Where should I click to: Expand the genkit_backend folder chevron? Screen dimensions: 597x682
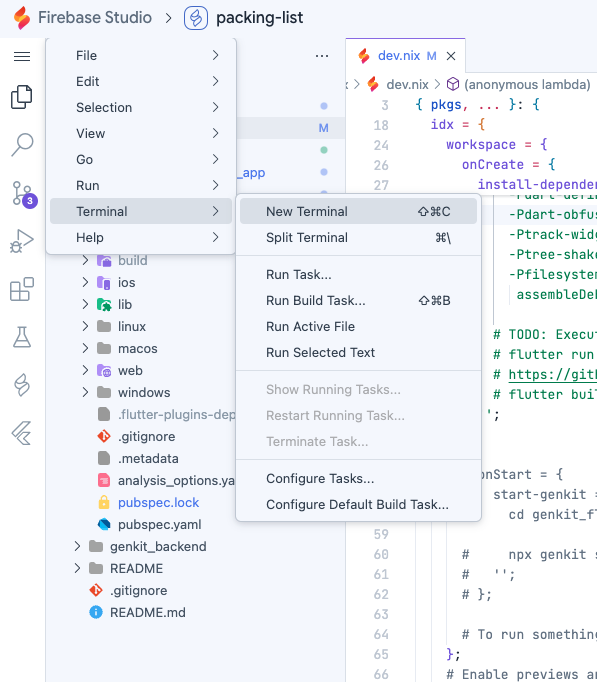pos(77,546)
